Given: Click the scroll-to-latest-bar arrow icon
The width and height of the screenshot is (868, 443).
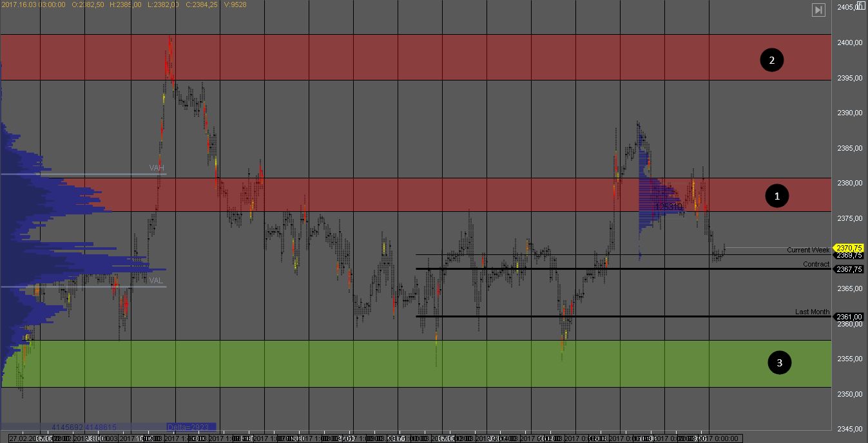Looking at the screenshot, I should coord(818,10).
